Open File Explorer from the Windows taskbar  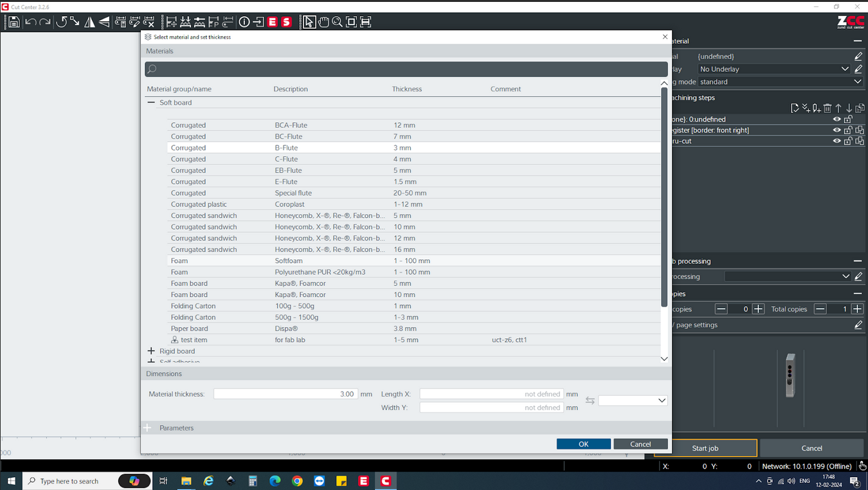click(x=186, y=481)
